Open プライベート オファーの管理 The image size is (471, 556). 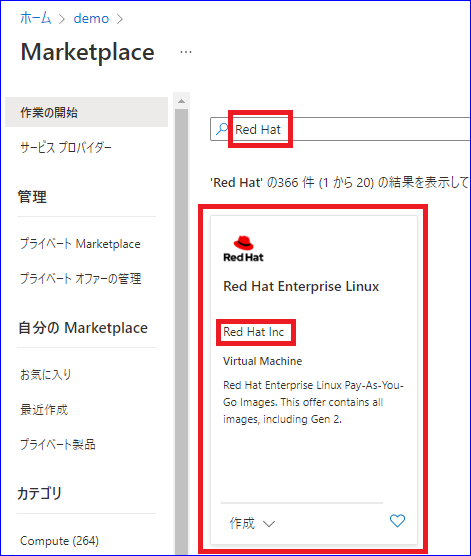pos(81,279)
